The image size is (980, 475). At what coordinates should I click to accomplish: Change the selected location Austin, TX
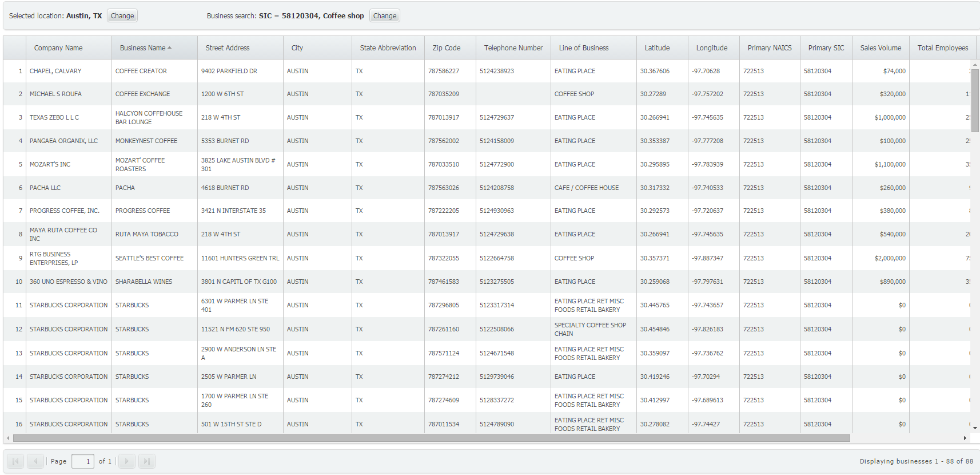pyautogui.click(x=122, y=16)
